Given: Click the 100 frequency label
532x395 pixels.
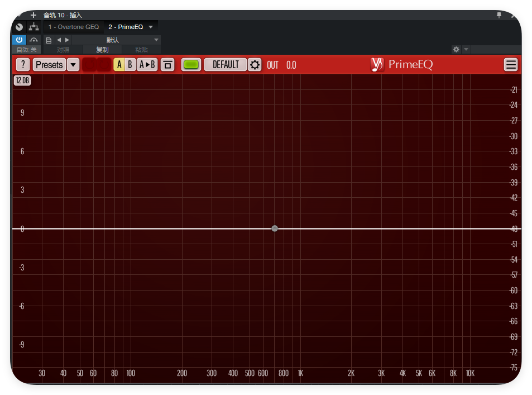Looking at the screenshot, I should tap(131, 373).
